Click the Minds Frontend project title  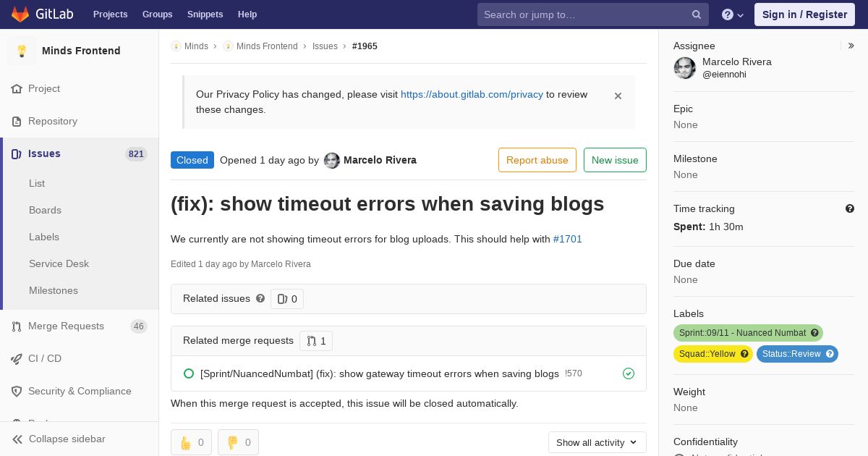81,51
